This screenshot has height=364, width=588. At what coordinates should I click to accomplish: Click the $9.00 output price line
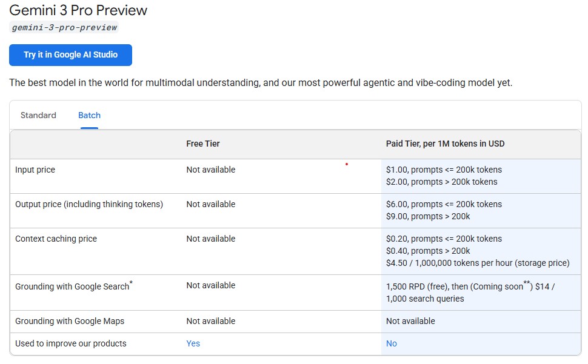(x=428, y=216)
